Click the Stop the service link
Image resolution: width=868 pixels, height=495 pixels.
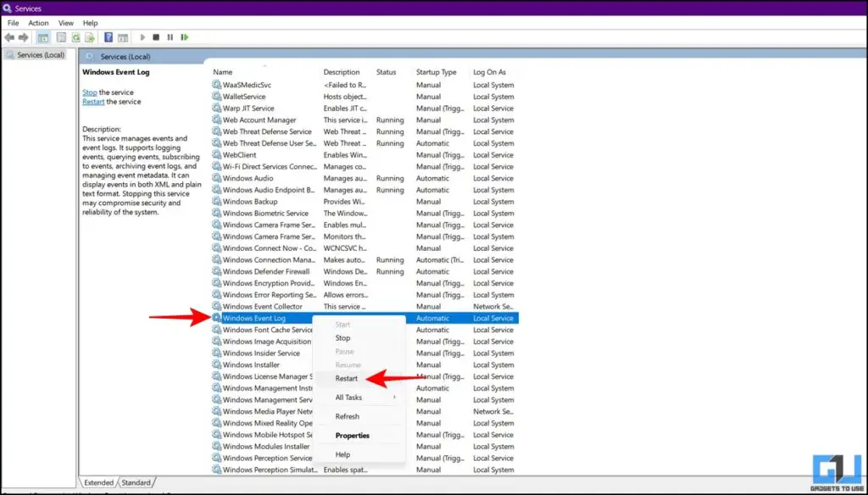89,92
